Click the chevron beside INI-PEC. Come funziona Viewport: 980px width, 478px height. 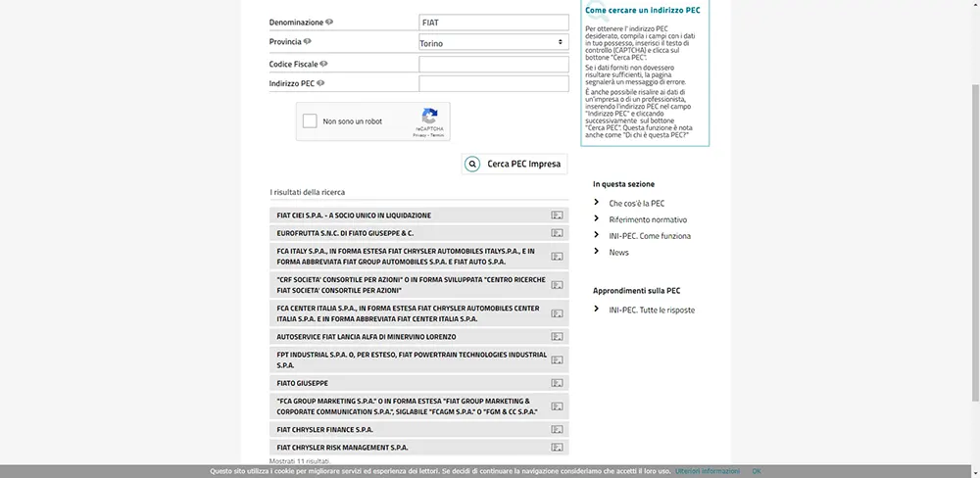[x=596, y=235]
